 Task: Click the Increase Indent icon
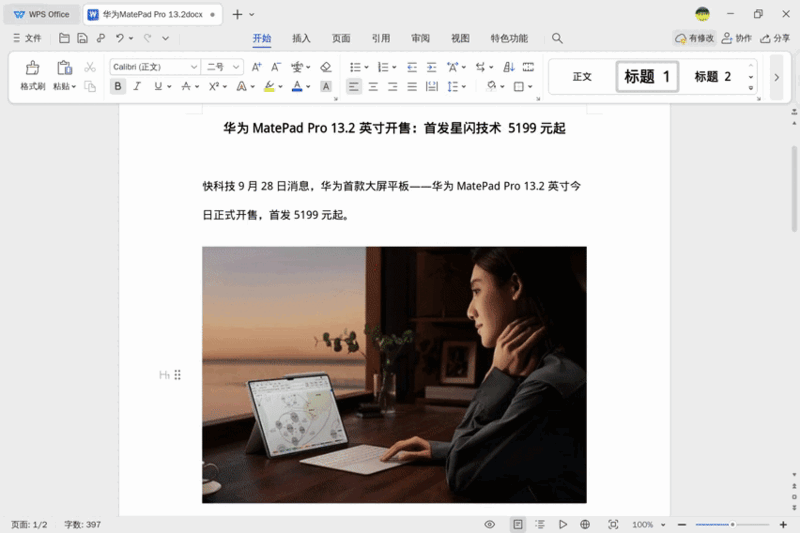coord(432,67)
